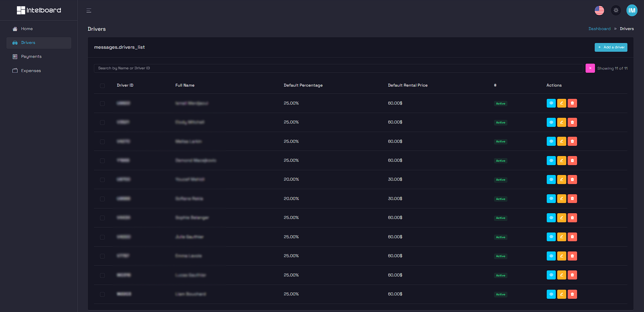The width and height of the screenshot is (644, 312).
Task: Click the delete trash icon on the fifth driver row
Action: point(572,179)
